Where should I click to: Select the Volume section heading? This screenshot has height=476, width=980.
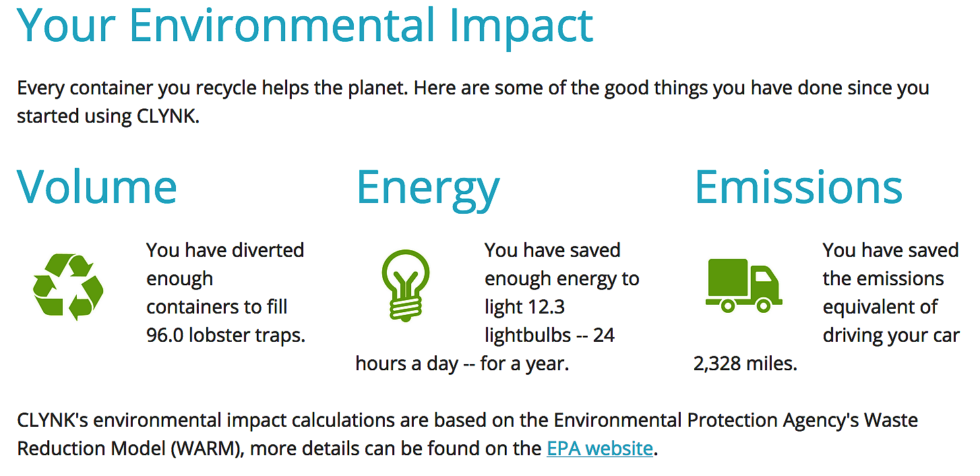coord(97,187)
